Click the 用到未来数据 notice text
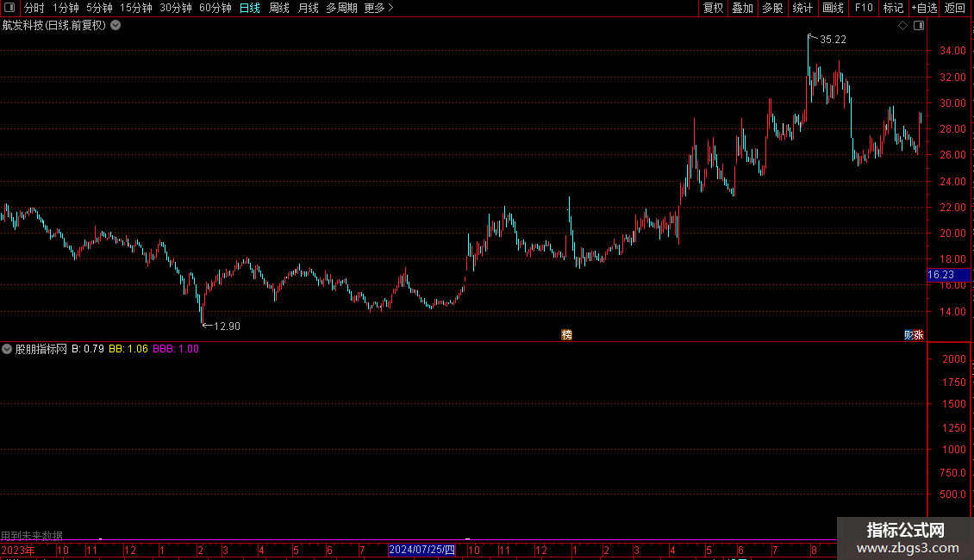This screenshot has height=560, width=974. [x=32, y=535]
